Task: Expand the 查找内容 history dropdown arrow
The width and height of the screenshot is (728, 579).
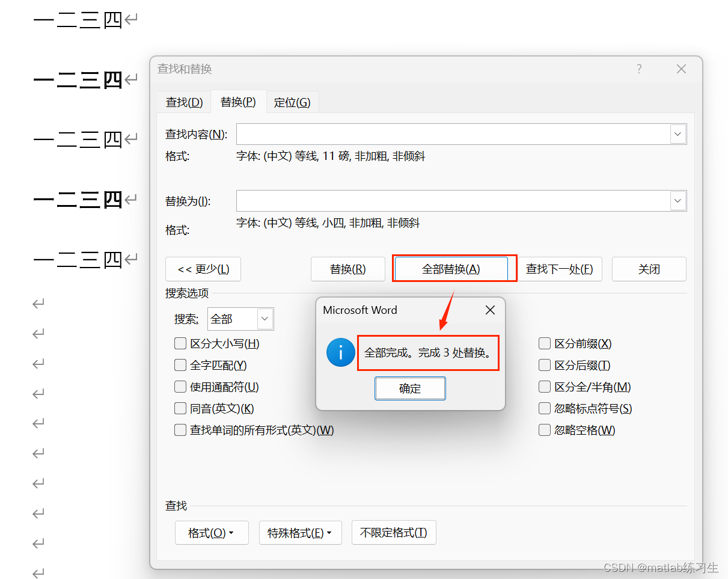Action: click(678, 134)
